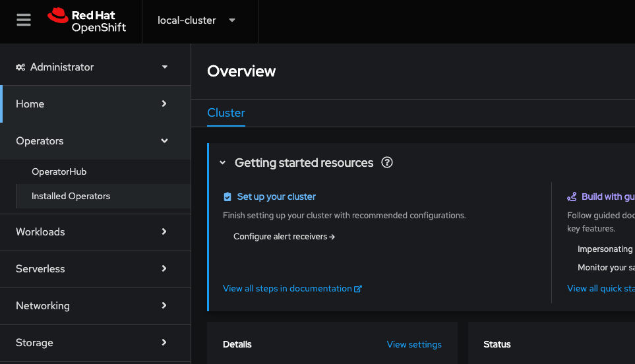Image resolution: width=635 pixels, height=364 pixels.
Task: Click external link icon beside documentation link
Action: [358, 289]
